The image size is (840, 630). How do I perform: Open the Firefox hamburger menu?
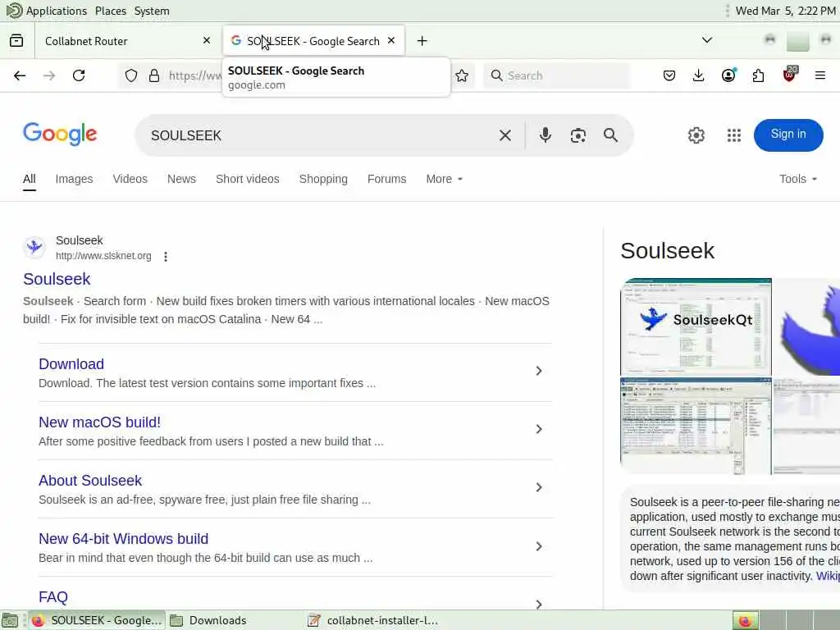[x=820, y=75]
